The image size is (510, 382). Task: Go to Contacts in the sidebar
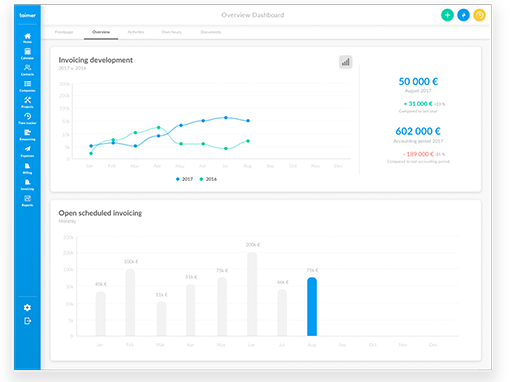click(x=27, y=70)
